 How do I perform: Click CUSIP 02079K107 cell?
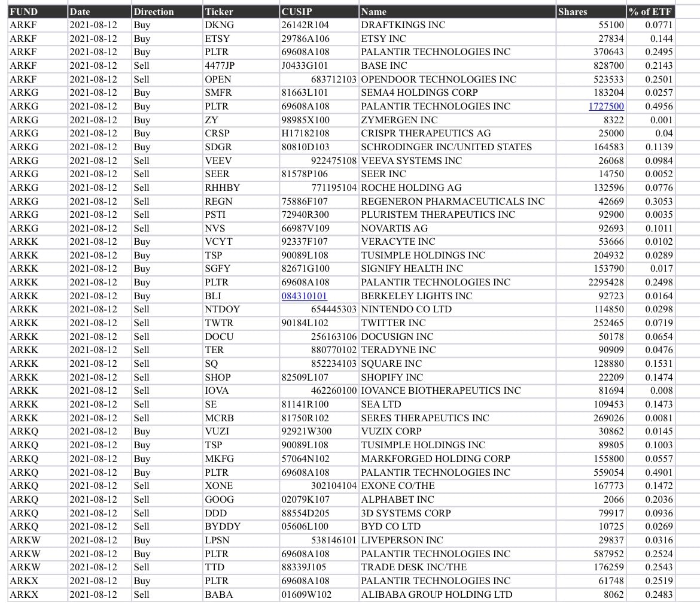(319, 499)
